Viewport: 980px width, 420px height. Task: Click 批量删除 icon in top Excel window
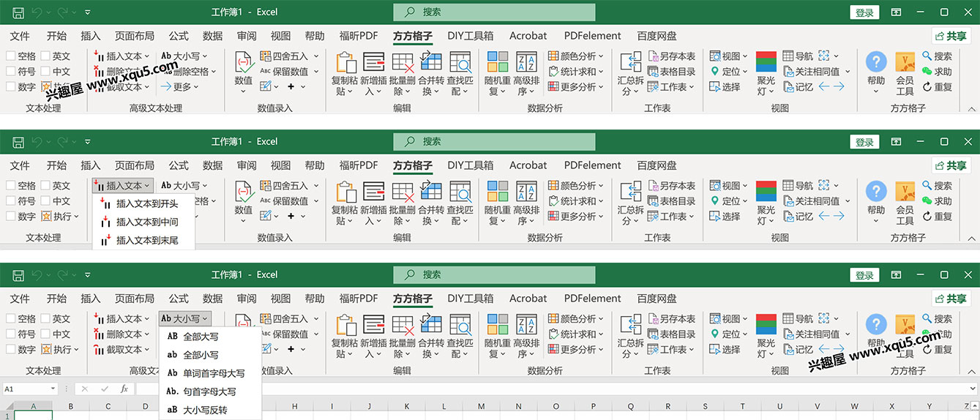click(403, 62)
